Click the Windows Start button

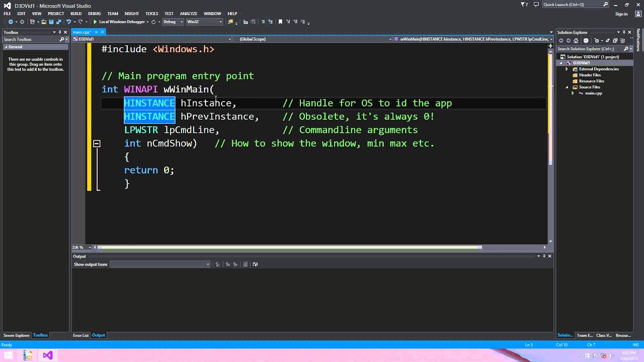9,355
